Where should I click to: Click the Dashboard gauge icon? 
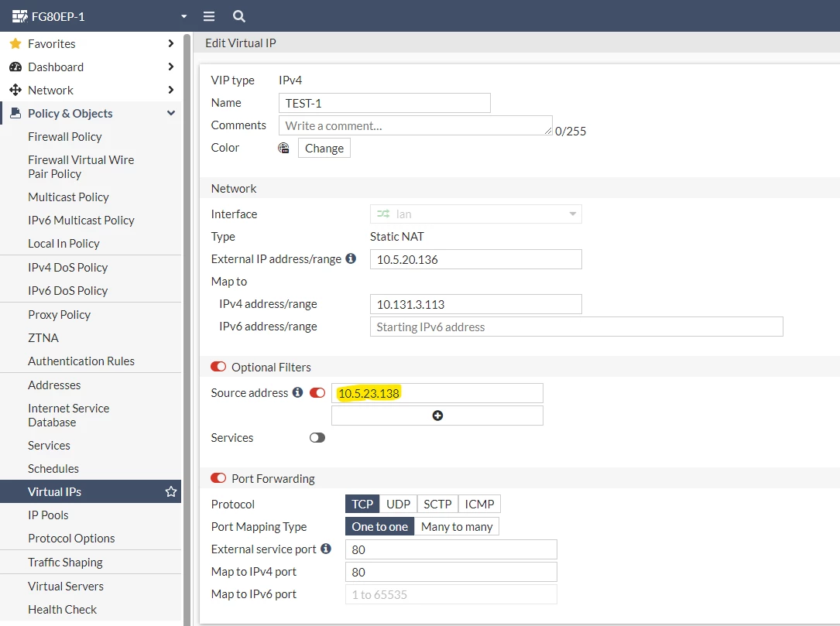click(15, 67)
